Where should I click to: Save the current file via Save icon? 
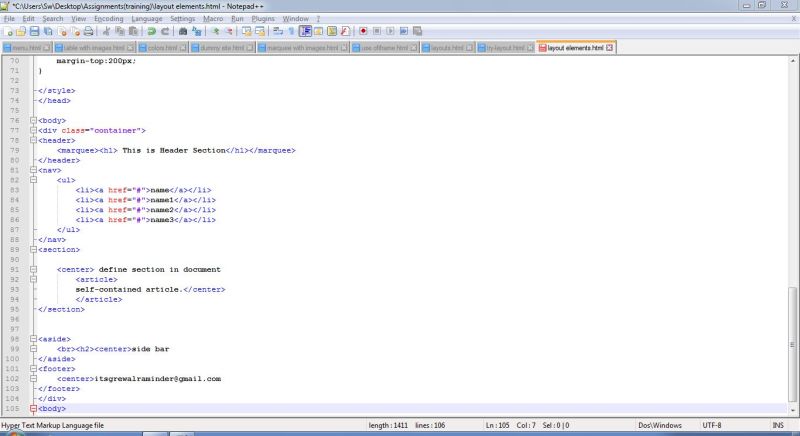click(34, 32)
